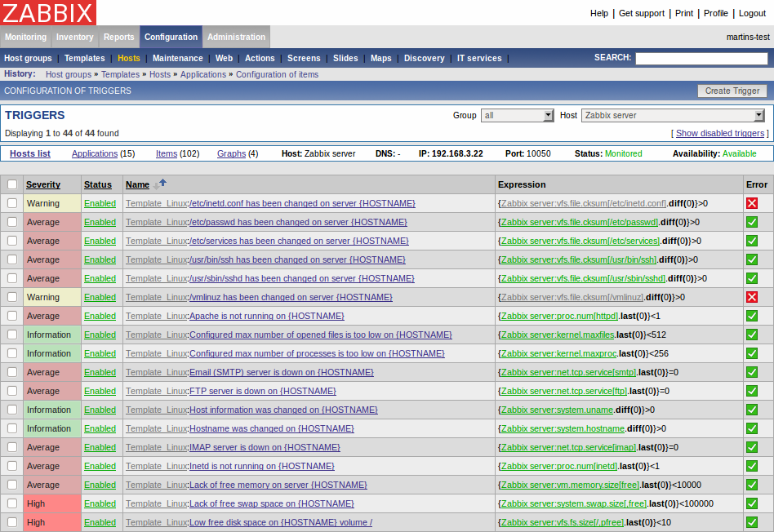Click green status icon for Apache not running trigger
Image resolution: width=774 pixels, height=532 pixels.
[x=752, y=316]
